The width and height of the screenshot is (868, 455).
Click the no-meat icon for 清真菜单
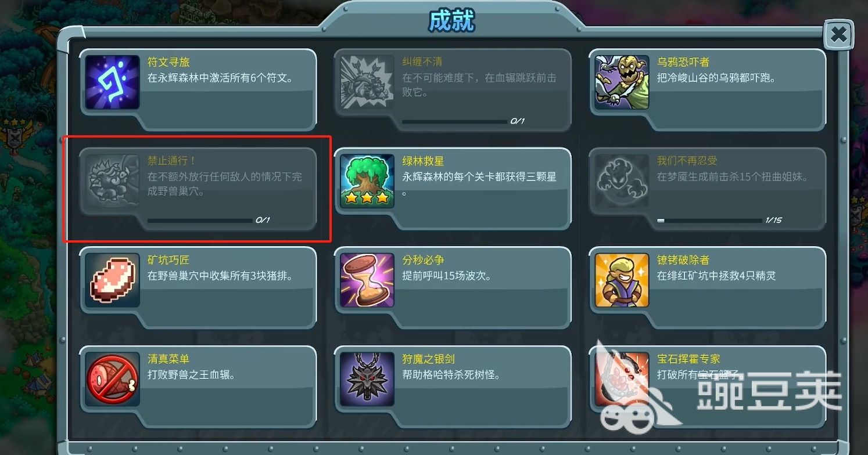[113, 380]
